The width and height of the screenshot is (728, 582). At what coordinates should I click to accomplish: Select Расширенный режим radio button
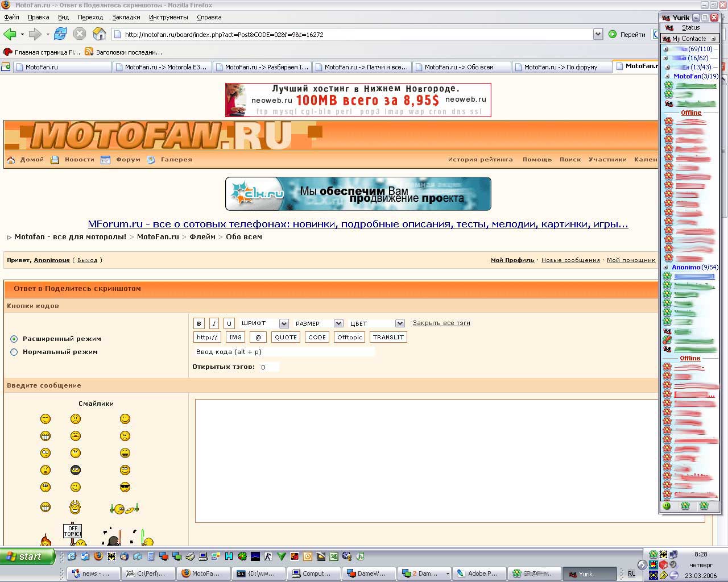tap(14, 339)
